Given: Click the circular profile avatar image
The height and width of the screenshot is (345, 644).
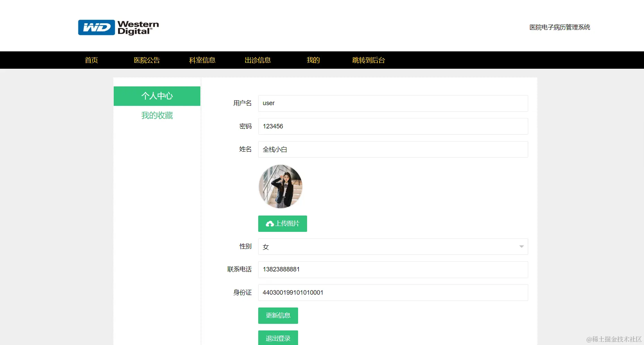Looking at the screenshot, I should pyautogui.click(x=280, y=186).
